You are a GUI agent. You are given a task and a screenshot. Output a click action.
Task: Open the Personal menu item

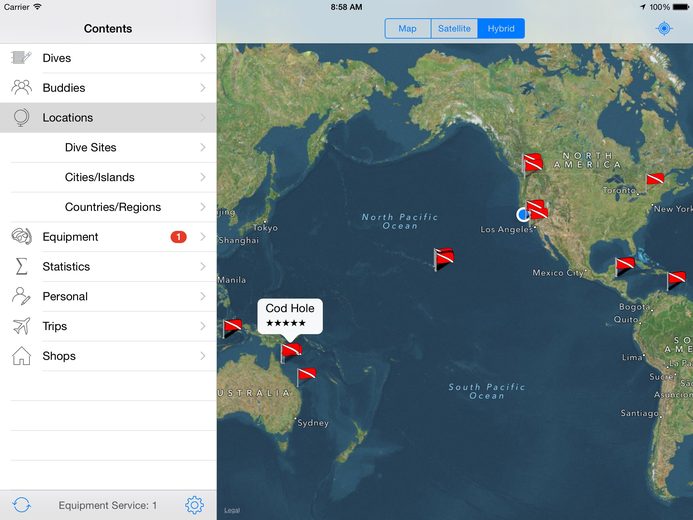pyautogui.click(x=108, y=296)
